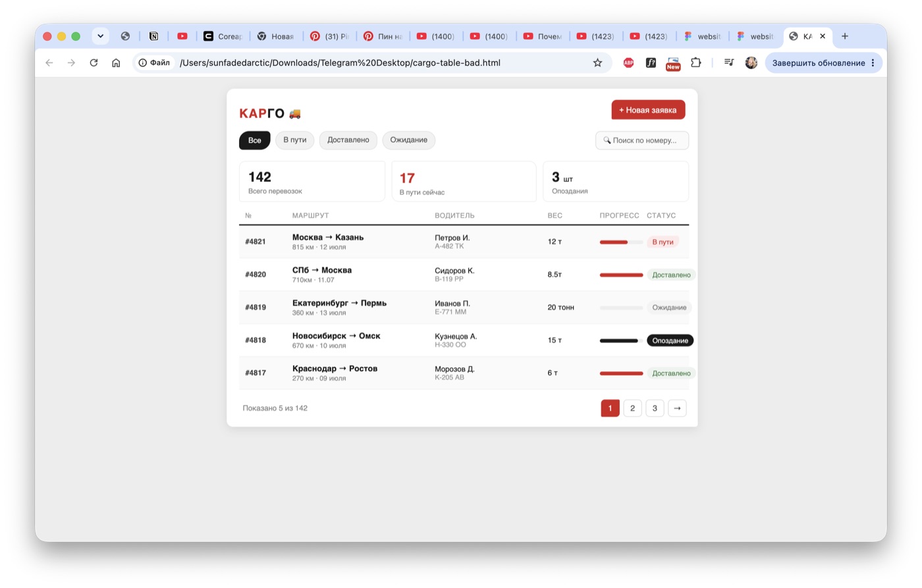The height and width of the screenshot is (588, 922).
Task: Go to the browser home page
Action: (x=116, y=63)
